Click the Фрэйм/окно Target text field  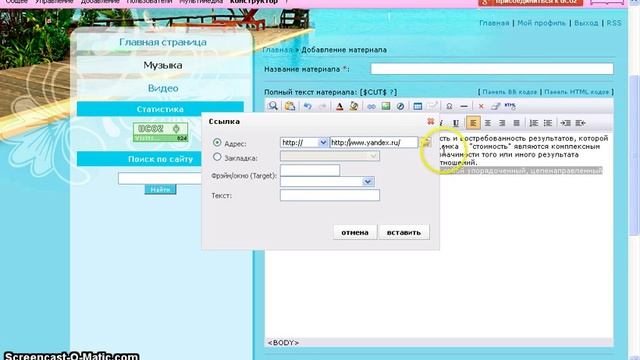click(x=310, y=170)
